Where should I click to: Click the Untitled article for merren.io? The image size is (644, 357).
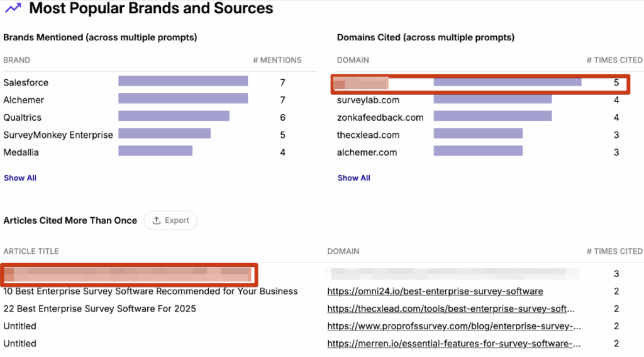tap(19, 343)
